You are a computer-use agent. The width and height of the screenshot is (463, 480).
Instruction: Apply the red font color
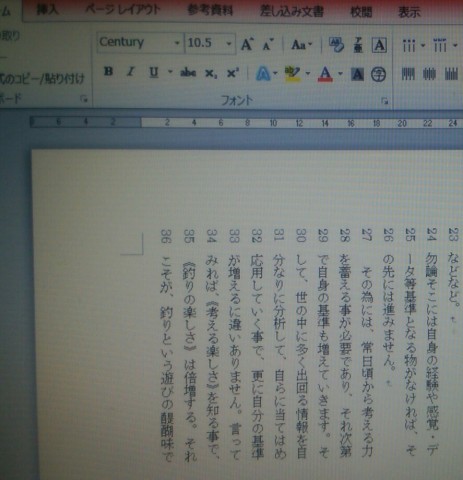(x=325, y=73)
